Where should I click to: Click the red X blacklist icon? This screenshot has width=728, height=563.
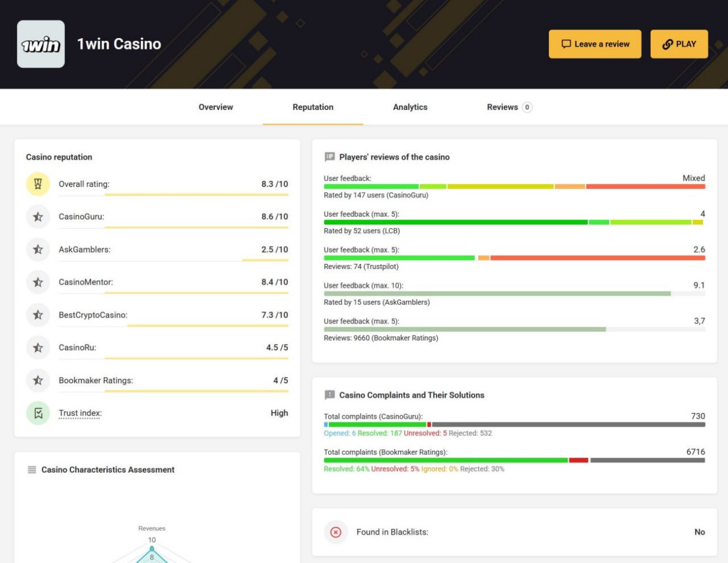(x=335, y=532)
